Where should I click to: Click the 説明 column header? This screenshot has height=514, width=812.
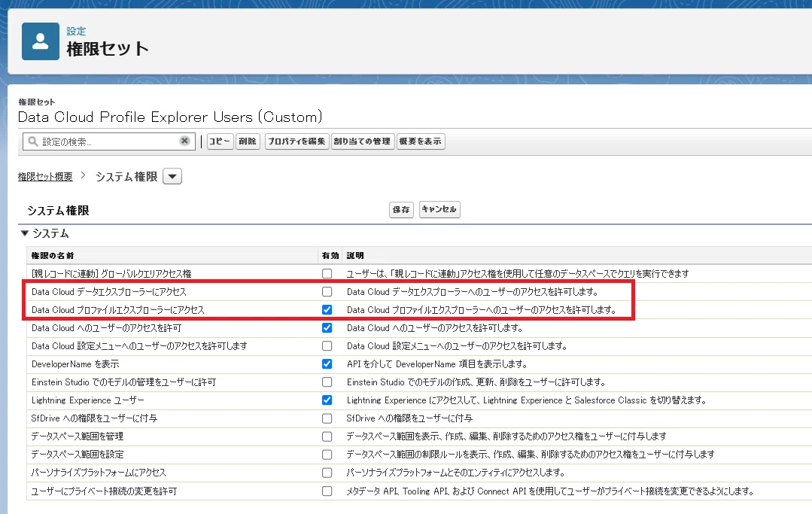(x=355, y=256)
